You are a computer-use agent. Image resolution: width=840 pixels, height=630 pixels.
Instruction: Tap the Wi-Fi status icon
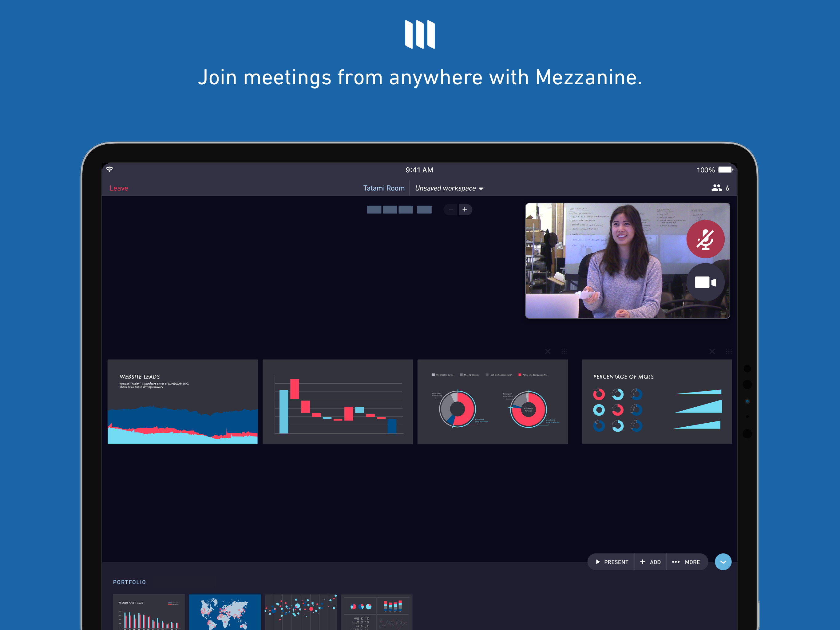pyautogui.click(x=109, y=169)
